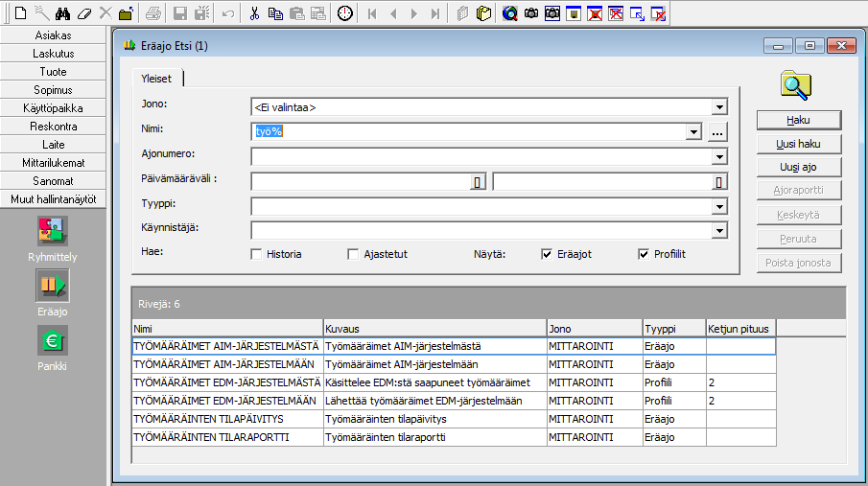This screenshot has width=868, height=486.
Task: Open Asiakas in the side menu
Action: (53, 35)
